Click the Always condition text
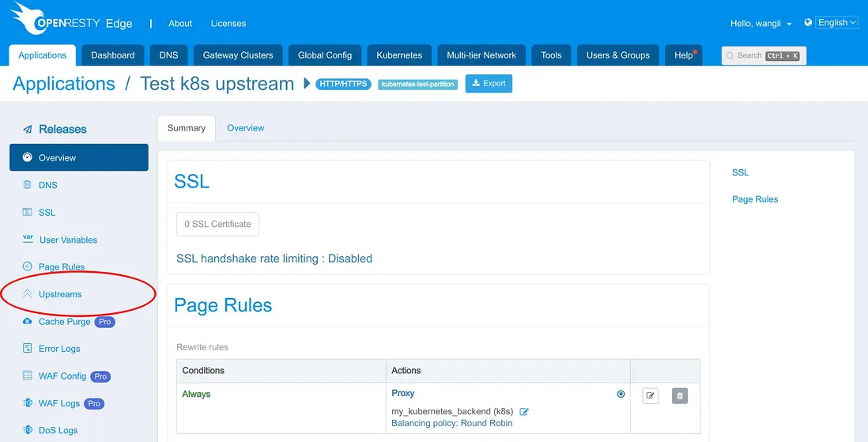This screenshot has height=442, width=868. pos(196,394)
